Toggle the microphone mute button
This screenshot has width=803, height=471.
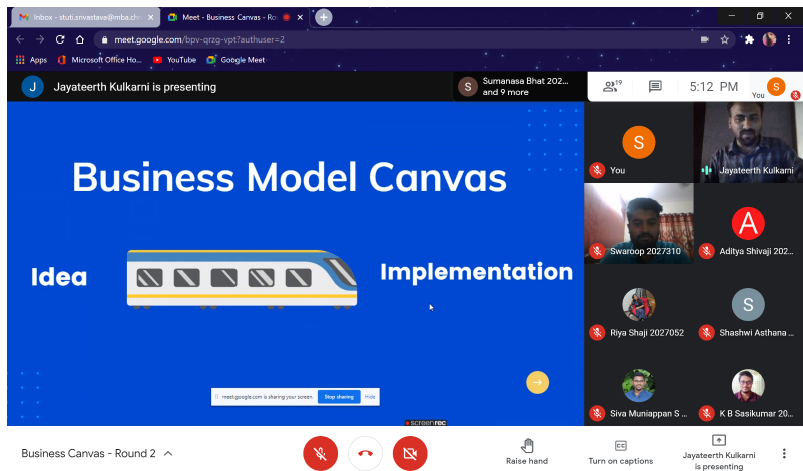[320, 453]
